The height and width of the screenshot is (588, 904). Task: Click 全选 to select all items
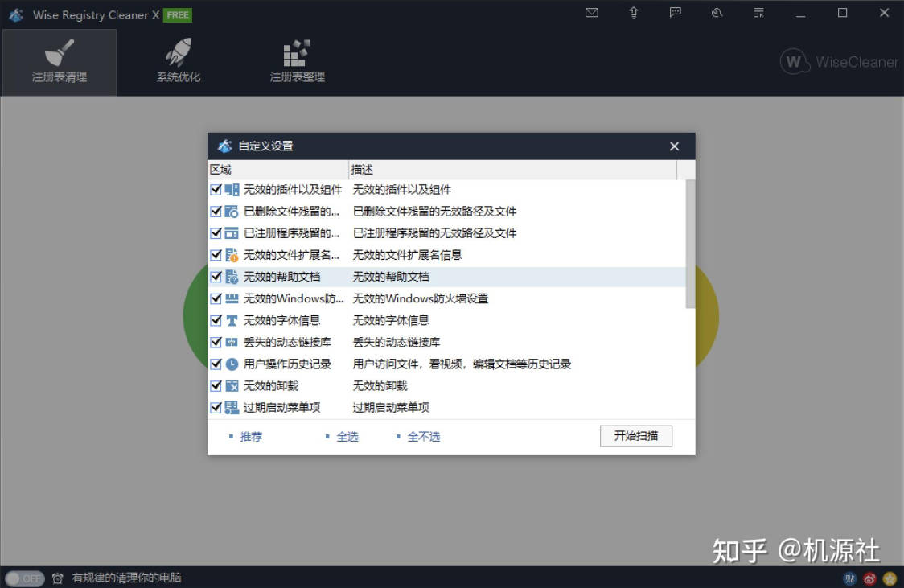pyautogui.click(x=347, y=435)
